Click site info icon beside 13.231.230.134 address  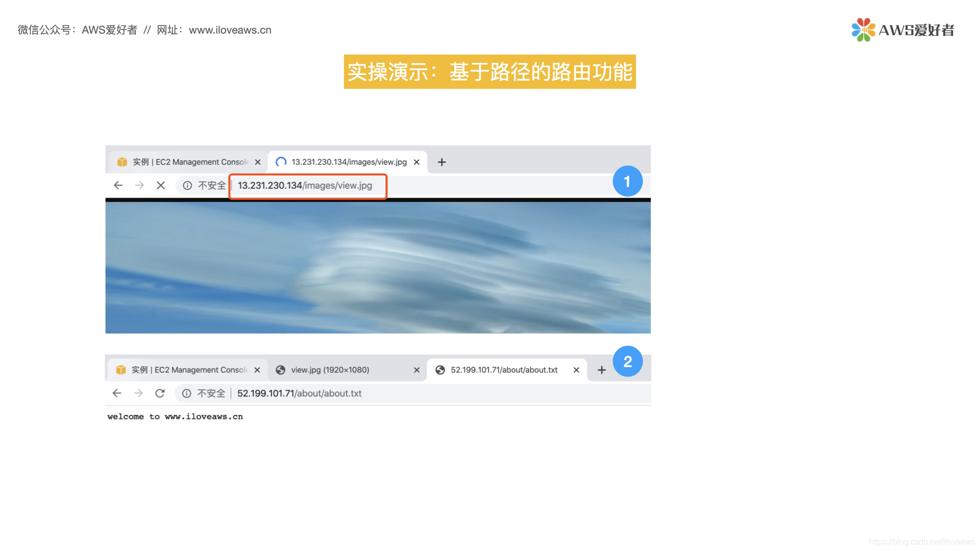click(187, 185)
